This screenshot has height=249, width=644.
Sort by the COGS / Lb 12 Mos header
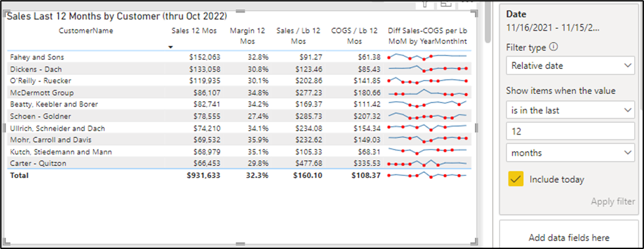[355, 36]
